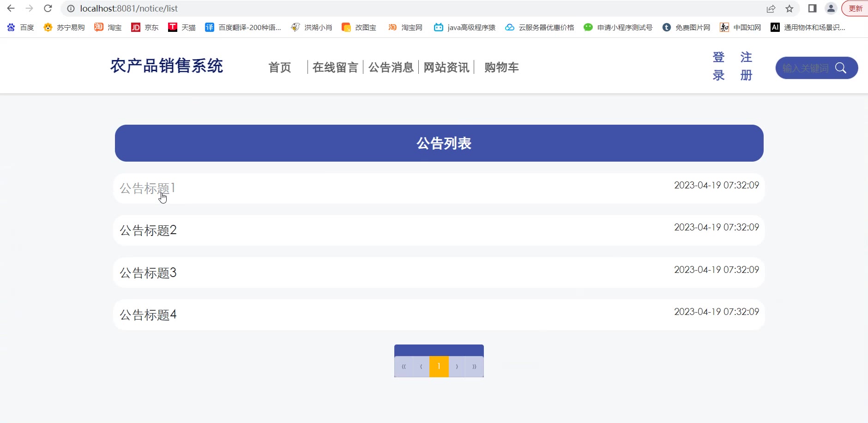The image size is (868, 423).
Task: Go back with the arrow icon
Action: (x=11, y=8)
